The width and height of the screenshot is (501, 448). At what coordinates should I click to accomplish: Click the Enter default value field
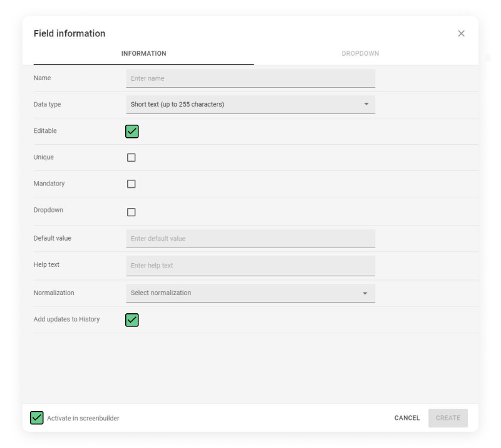pos(250,239)
